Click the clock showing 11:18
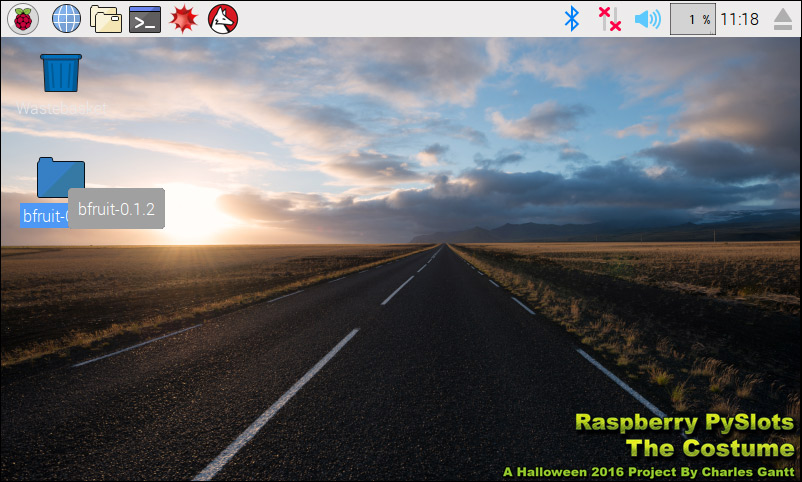 (740, 19)
